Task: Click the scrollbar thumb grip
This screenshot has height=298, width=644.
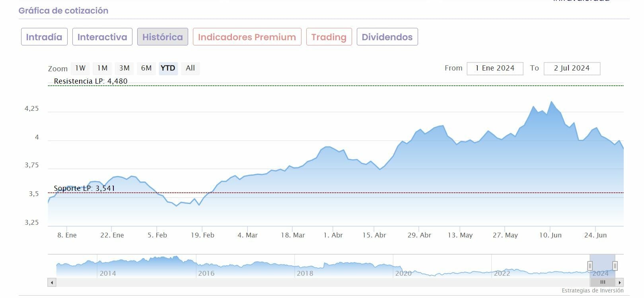Action: 603,282
